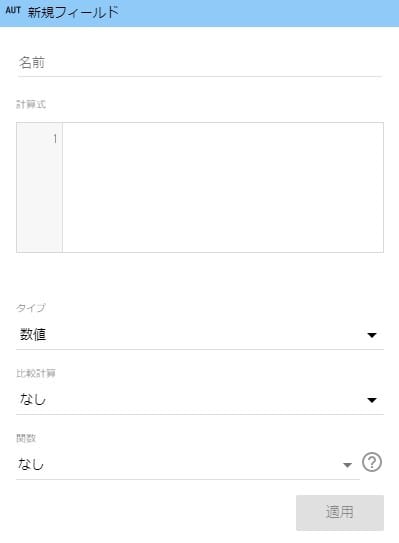This screenshot has width=399, height=543.
Task: Open the function help question mark icon
Action: tap(372, 462)
